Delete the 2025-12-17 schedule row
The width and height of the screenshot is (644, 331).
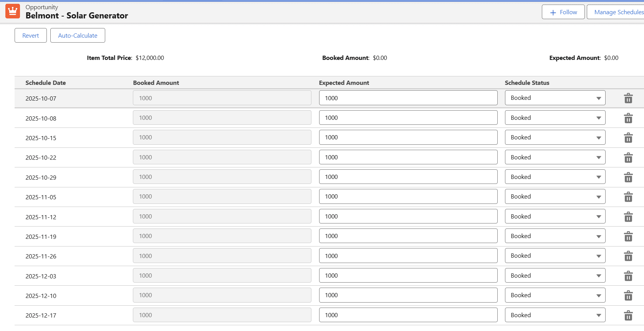pyautogui.click(x=628, y=316)
